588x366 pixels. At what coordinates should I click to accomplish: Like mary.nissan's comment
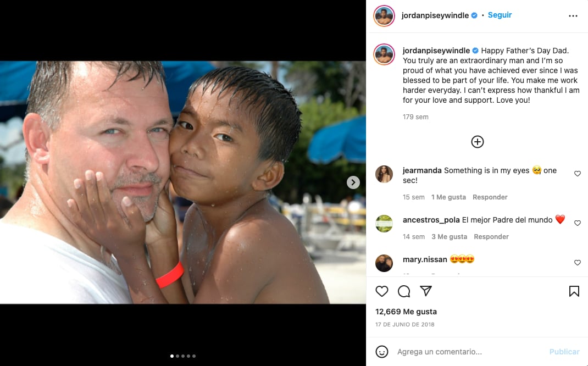578,263
